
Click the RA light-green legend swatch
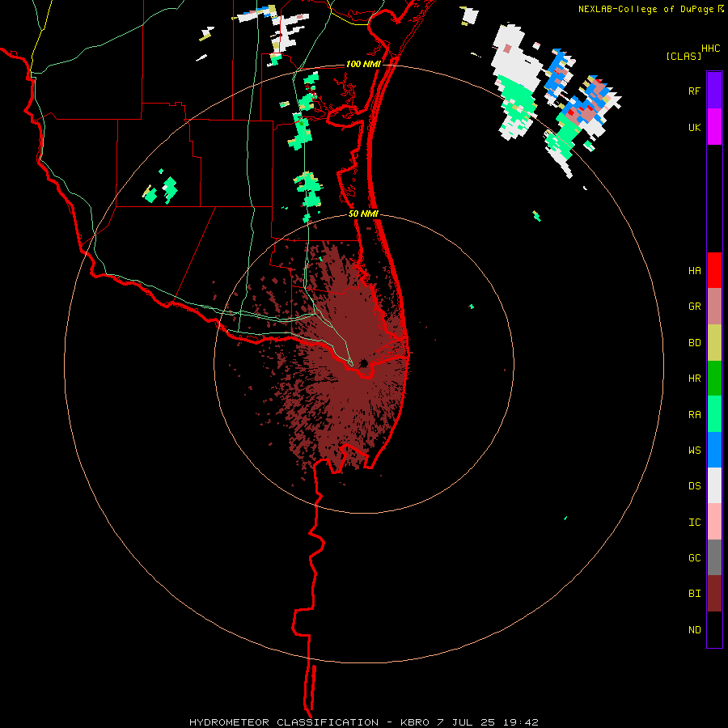714,414
